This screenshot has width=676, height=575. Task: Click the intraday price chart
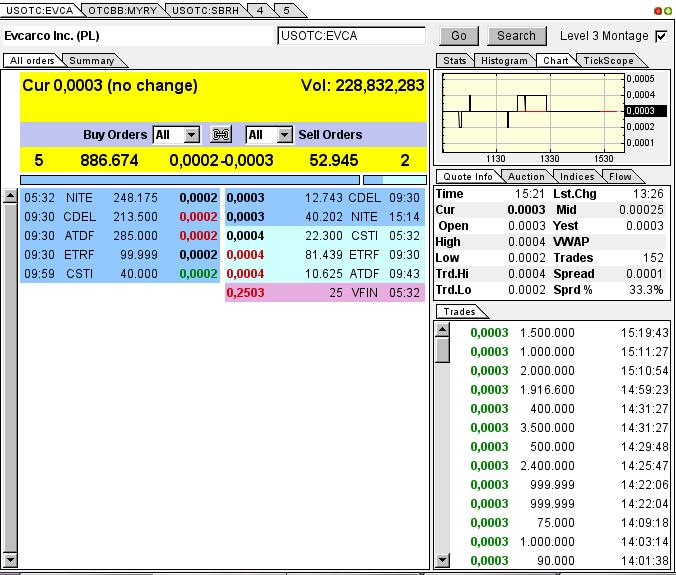[534, 113]
